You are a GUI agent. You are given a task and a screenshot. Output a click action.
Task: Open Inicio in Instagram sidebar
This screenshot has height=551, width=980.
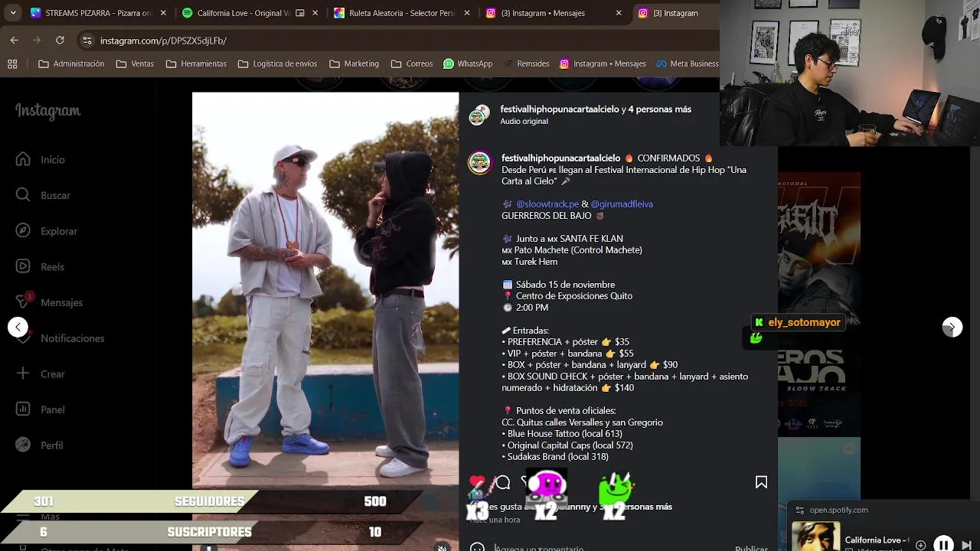click(42, 159)
